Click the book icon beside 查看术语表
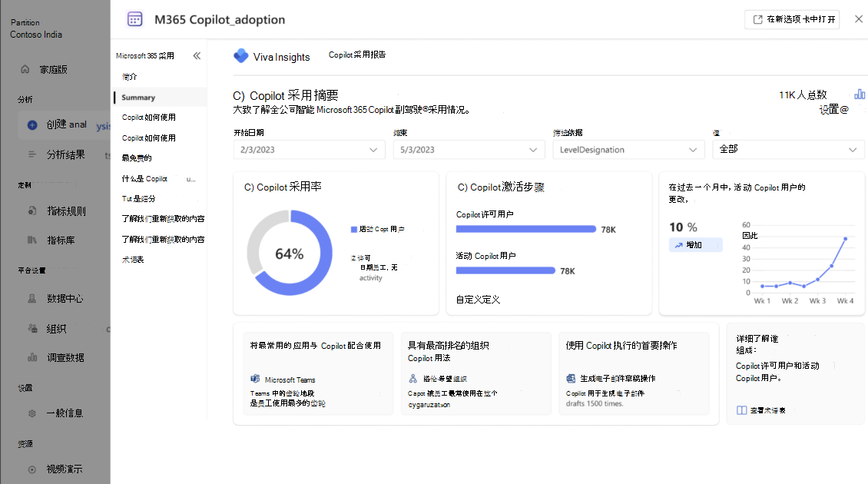This screenshot has height=484, width=868. (x=742, y=410)
